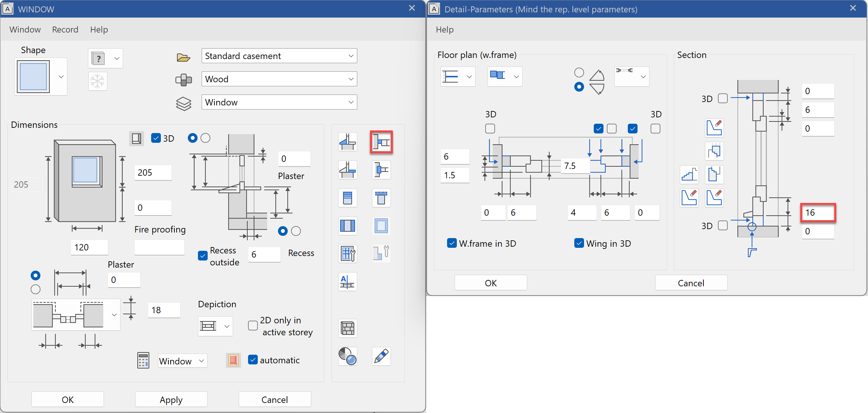Enable 2D only in active storey

253,326
